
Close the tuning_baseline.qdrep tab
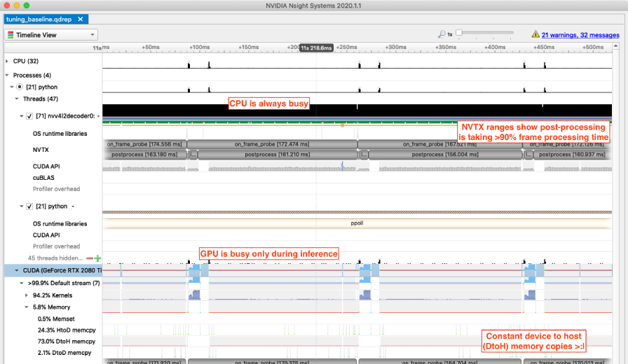coord(81,19)
